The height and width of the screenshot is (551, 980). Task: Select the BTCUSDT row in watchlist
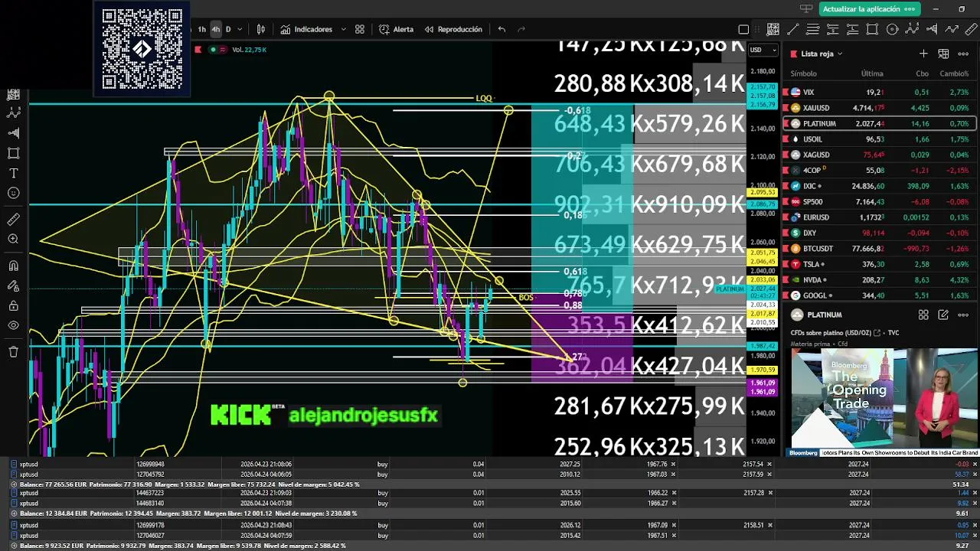point(877,248)
